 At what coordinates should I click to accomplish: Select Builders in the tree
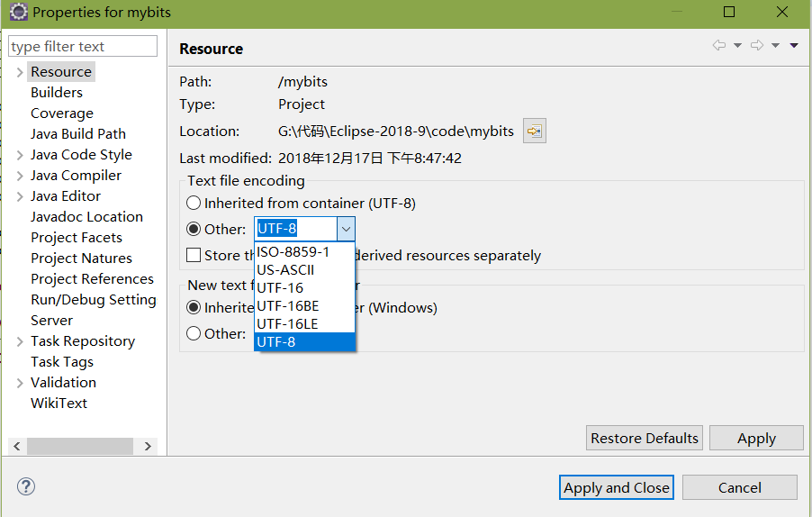click(x=57, y=92)
